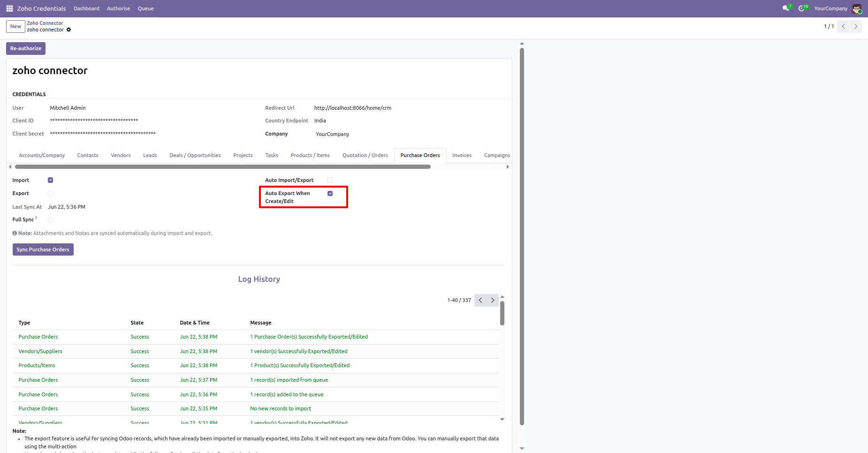The height and width of the screenshot is (453, 868).
Task: Click the tabs horizontal scrollbar
Action: [223, 166]
